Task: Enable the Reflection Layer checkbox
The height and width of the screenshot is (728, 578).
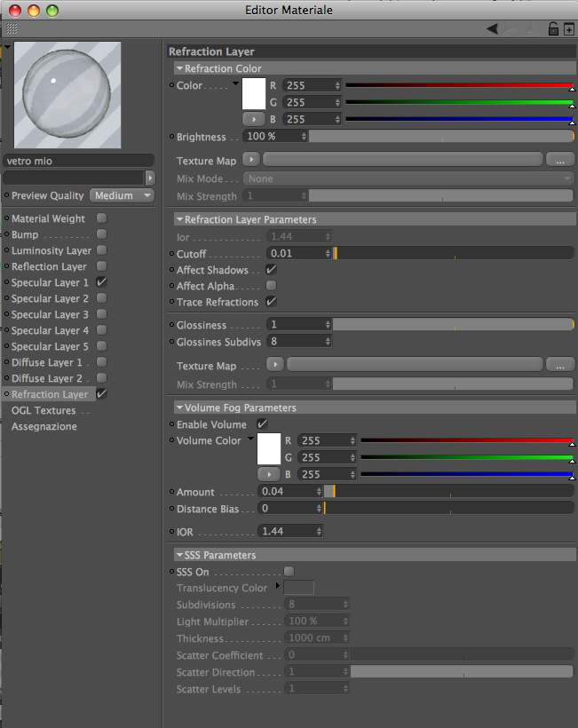Action: pyautogui.click(x=101, y=266)
